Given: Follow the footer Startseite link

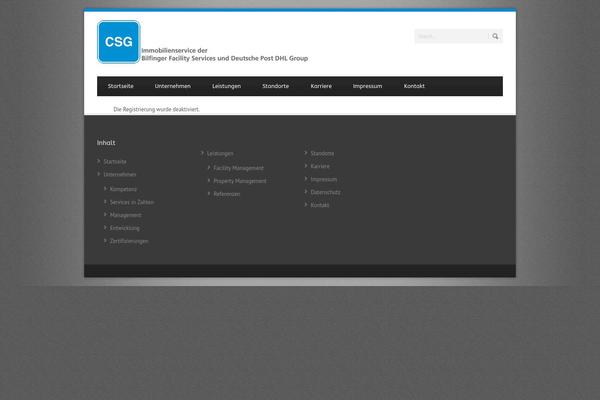Looking at the screenshot, I should tap(115, 162).
